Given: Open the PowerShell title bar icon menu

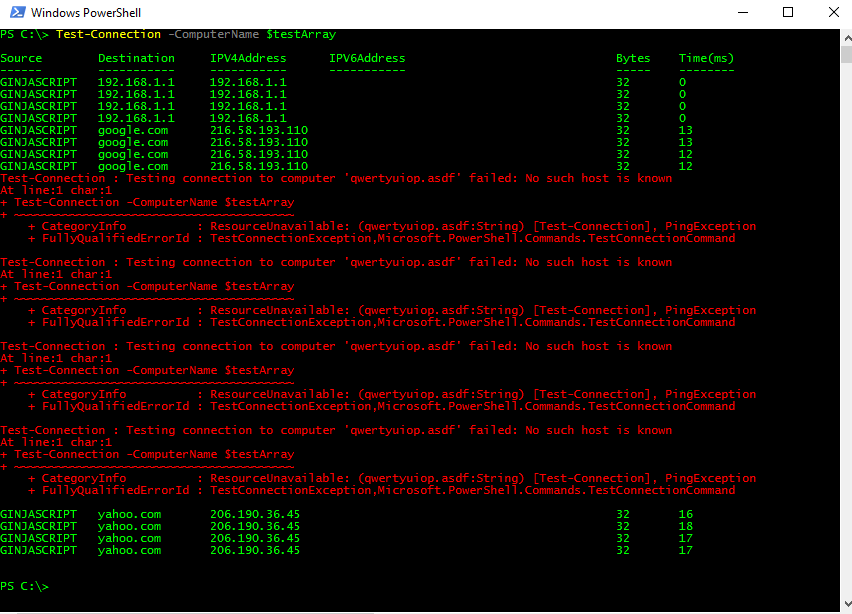Looking at the screenshot, I should pos(16,13).
